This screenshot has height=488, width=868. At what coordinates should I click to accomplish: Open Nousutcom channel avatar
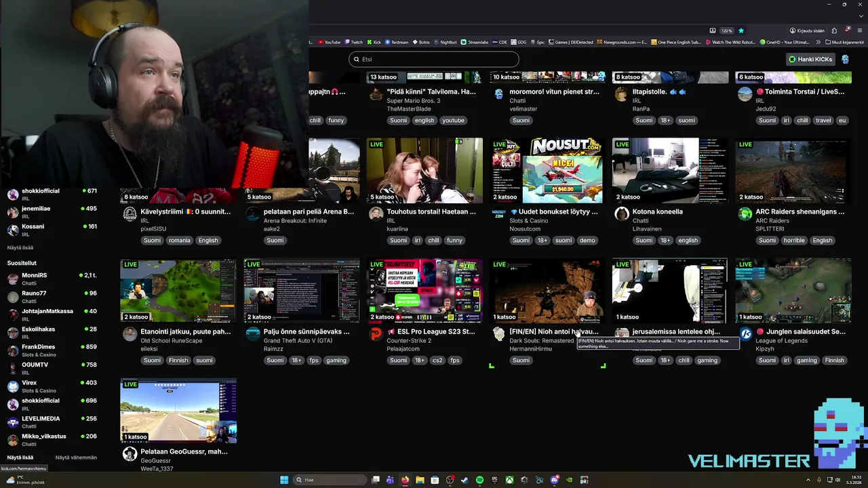(498, 214)
